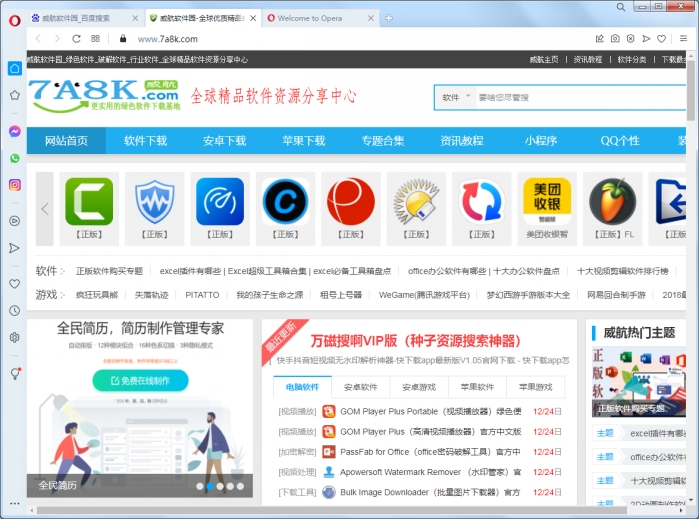Image resolution: width=699 pixels, height=519 pixels.
Task: Open Bookmarks star in sidebar
Action: [15, 95]
